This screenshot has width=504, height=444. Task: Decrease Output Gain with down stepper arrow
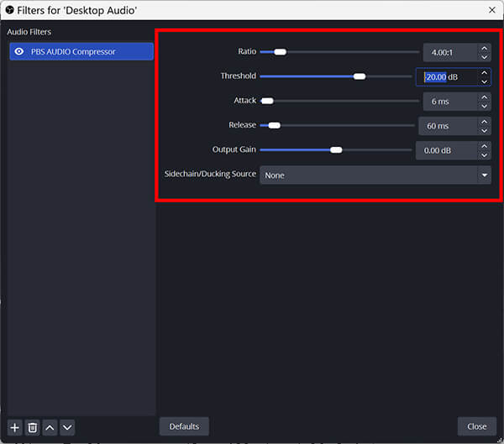pos(485,154)
